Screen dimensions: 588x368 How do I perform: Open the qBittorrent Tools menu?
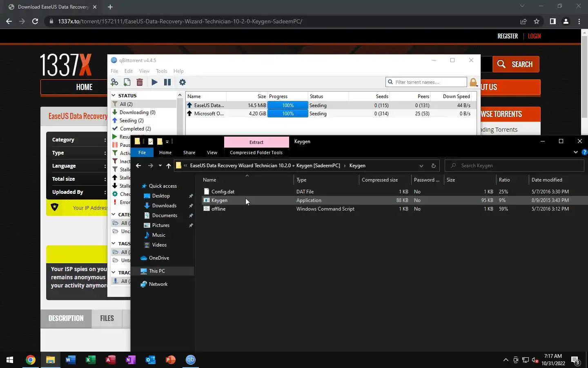(x=161, y=71)
